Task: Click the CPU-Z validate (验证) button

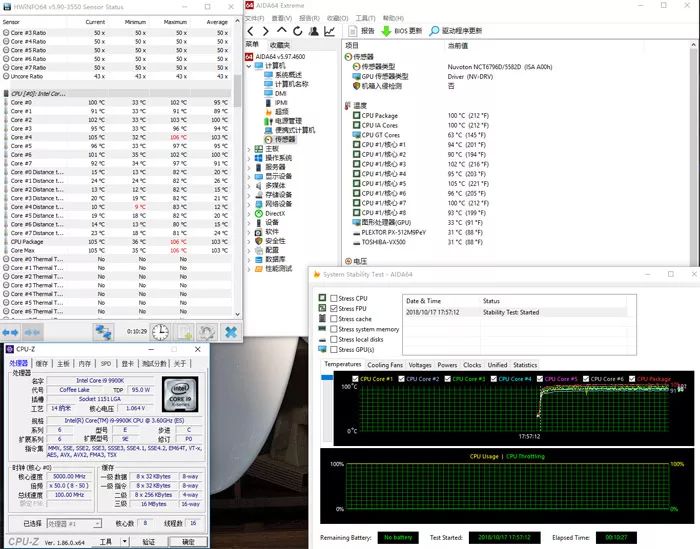Action: tap(149, 542)
